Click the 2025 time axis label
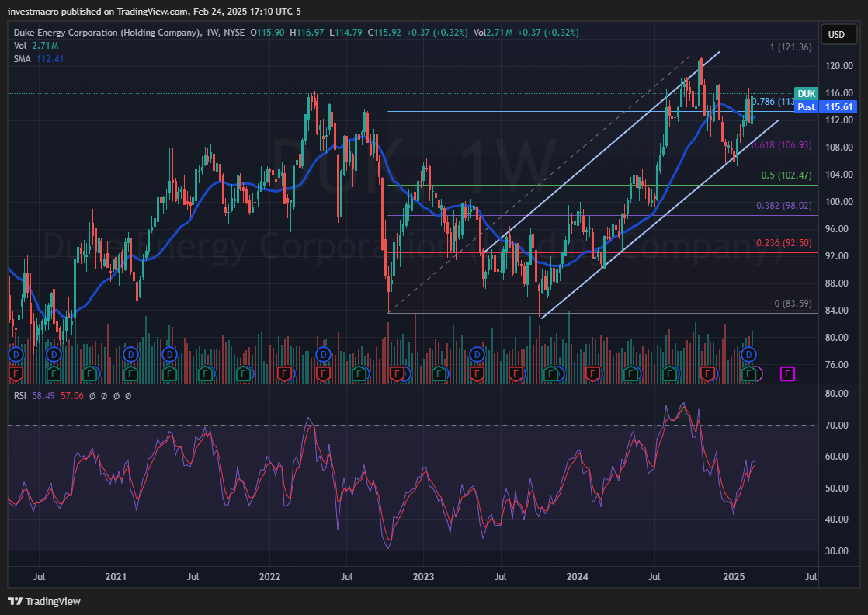868x615 pixels. [x=734, y=577]
